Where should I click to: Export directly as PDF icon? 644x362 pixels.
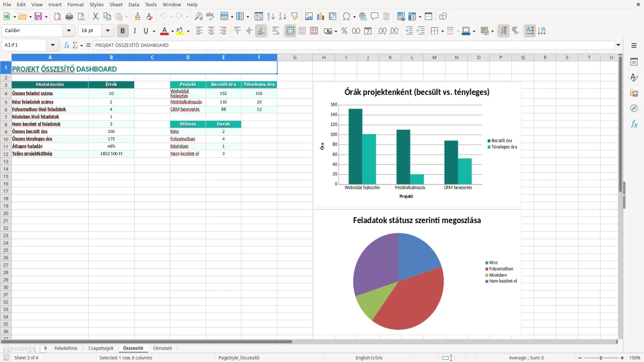click(57, 17)
